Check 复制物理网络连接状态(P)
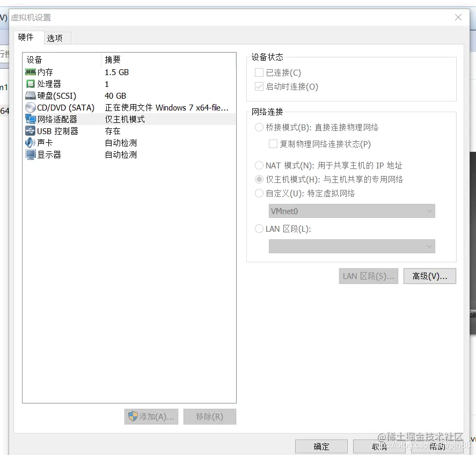The image size is (476, 455). tap(272, 144)
